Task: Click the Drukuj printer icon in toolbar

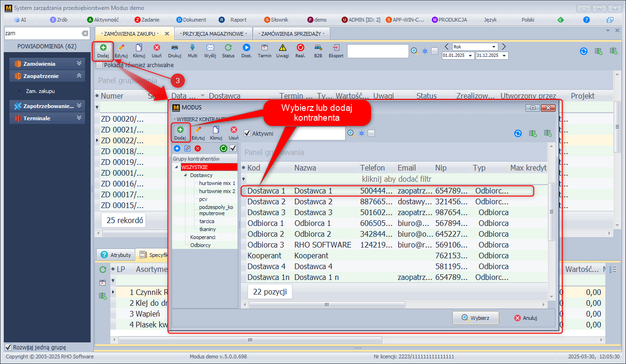Action: click(x=174, y=48)
